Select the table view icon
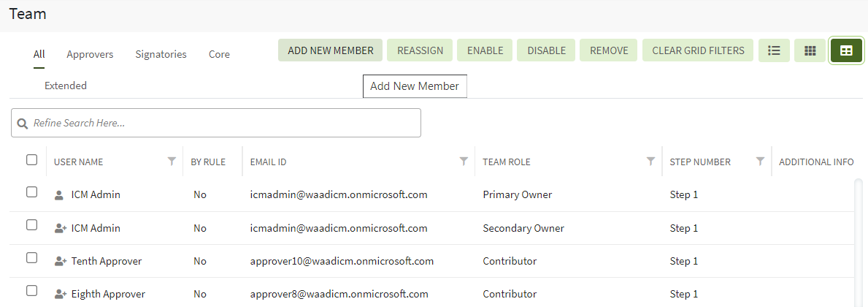This screenshot has height=307, width=868. pyautogui.click(x=846, y=50)
